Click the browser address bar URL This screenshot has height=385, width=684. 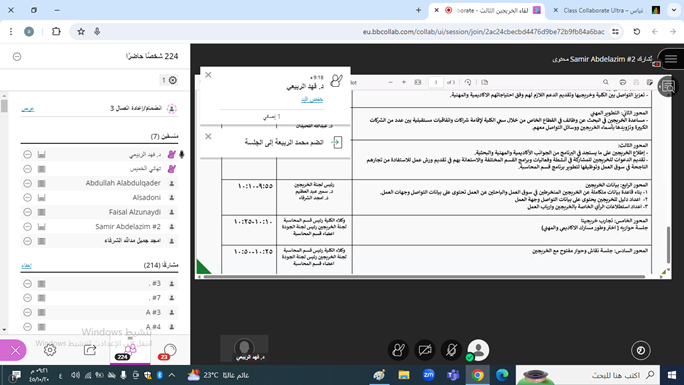(x=483, y=31)
